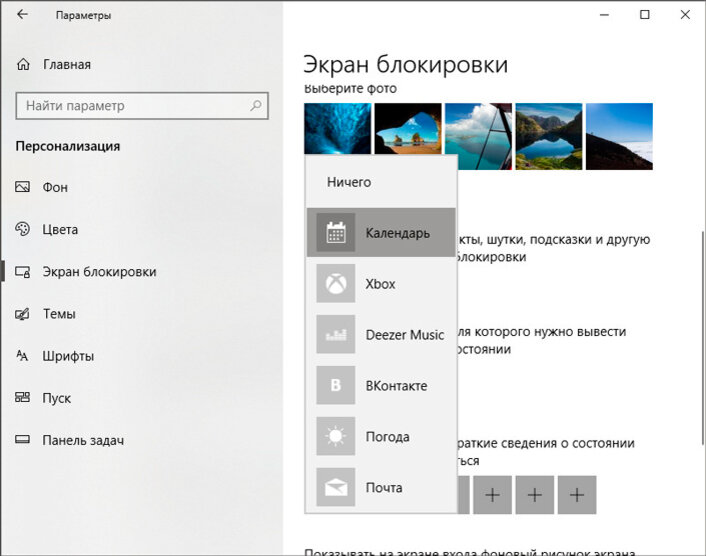Viewport: 706px width, 556px height.
Task: Click the Фон picture icon
Action: [x=23, y=186]
